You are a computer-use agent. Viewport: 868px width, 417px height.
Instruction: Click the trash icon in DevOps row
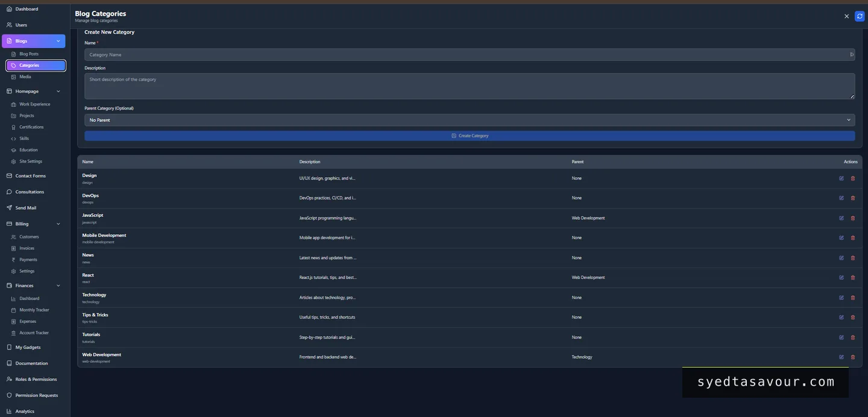(852, 198)
